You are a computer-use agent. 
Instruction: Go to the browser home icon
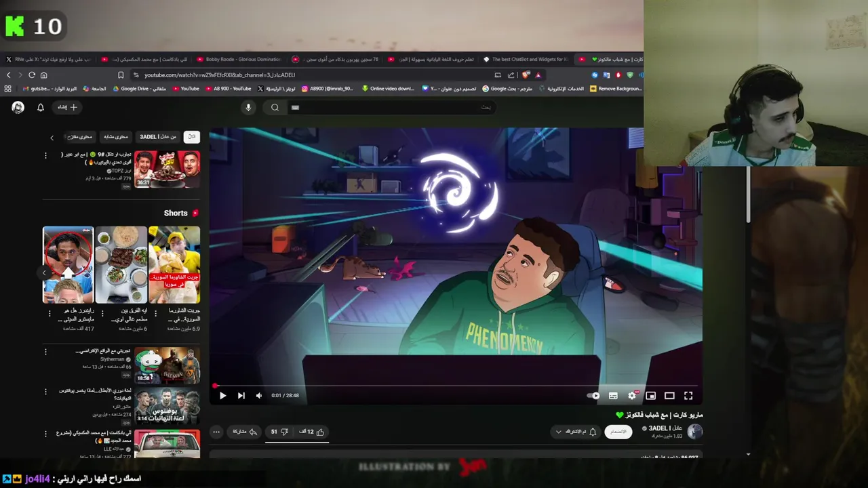(43, 75)
